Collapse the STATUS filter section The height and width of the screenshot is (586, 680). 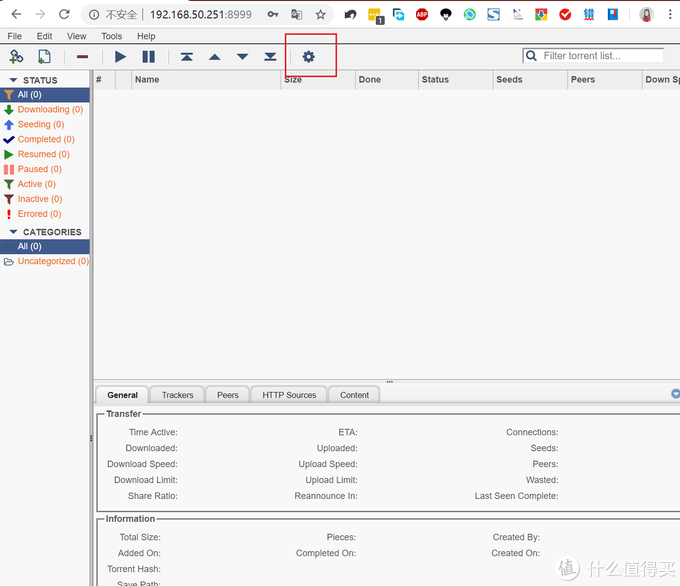pos(14,80)
